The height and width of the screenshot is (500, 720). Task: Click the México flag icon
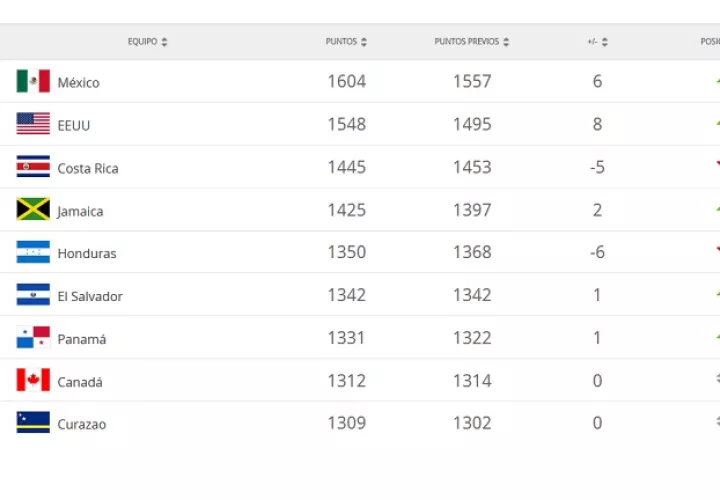pos(33,81)
